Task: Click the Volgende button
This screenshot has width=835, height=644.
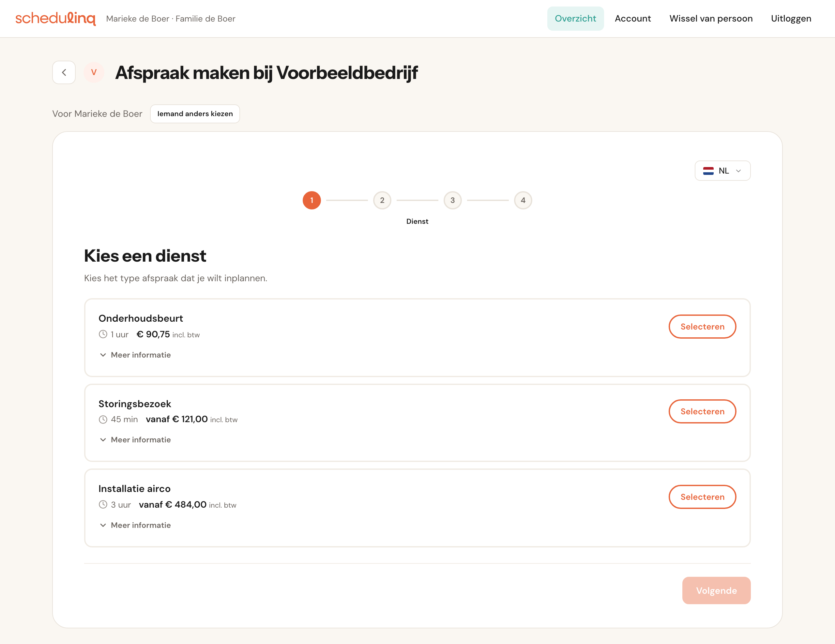Action: (x=716, y=590)
